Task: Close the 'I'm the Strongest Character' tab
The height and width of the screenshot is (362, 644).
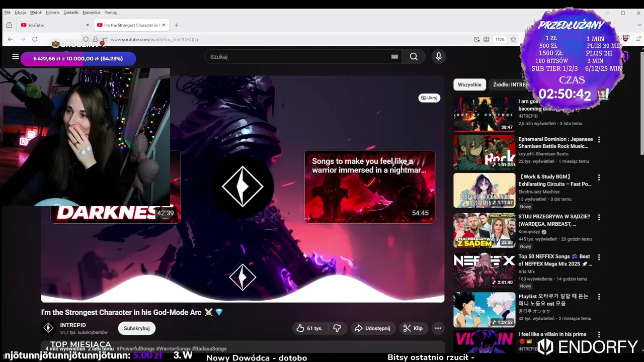Action: click(164, 25)
